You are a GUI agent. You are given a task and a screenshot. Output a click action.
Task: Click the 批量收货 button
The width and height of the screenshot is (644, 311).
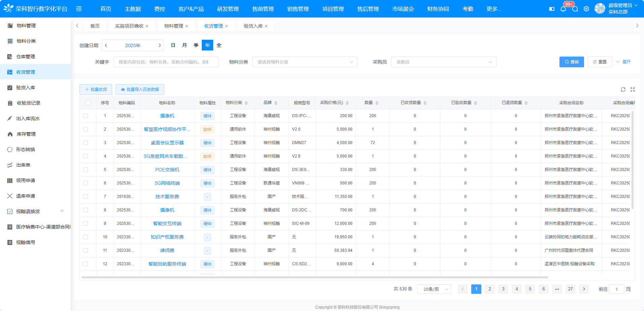tap(96, 90)
